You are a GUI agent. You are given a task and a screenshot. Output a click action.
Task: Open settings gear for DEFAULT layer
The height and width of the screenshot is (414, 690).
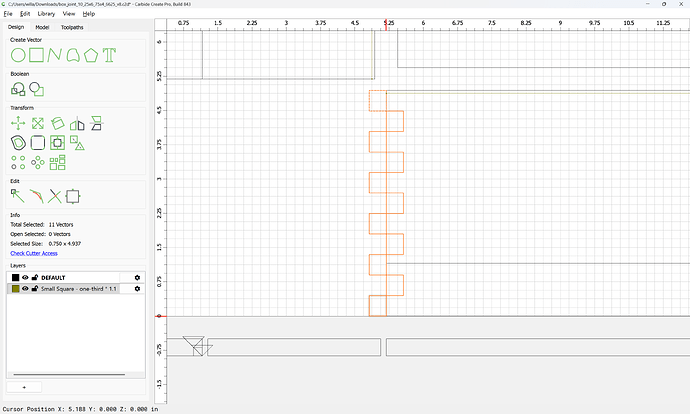[137, 278]
